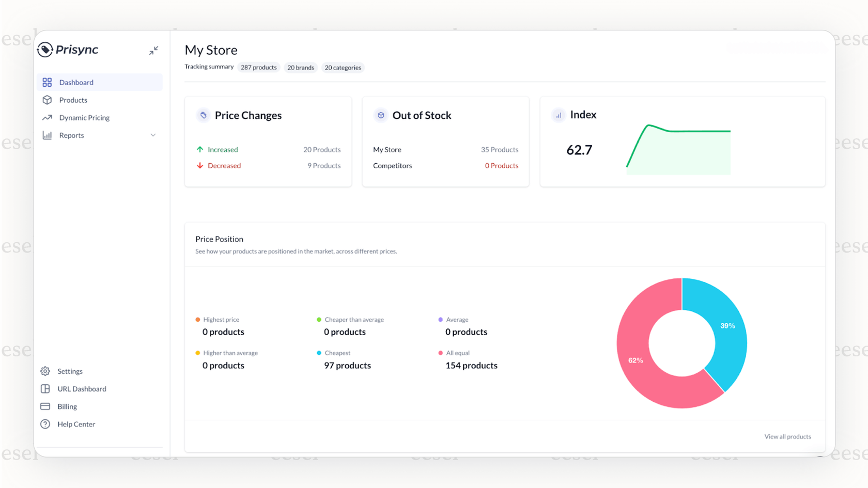The image size is (868, 488).
Task: Click the 39% blue donut segment
Action: pos(727,326)
